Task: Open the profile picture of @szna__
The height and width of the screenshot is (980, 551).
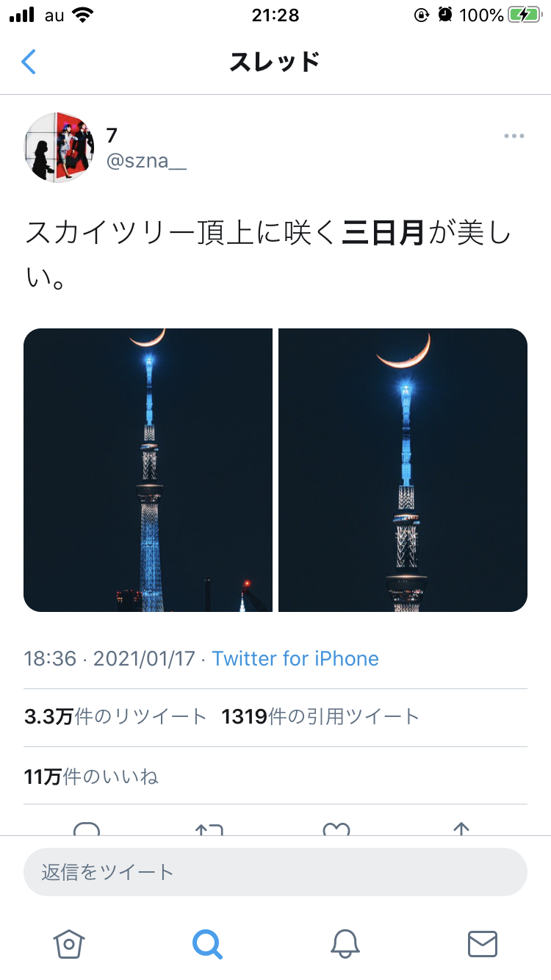Action: 60,148
